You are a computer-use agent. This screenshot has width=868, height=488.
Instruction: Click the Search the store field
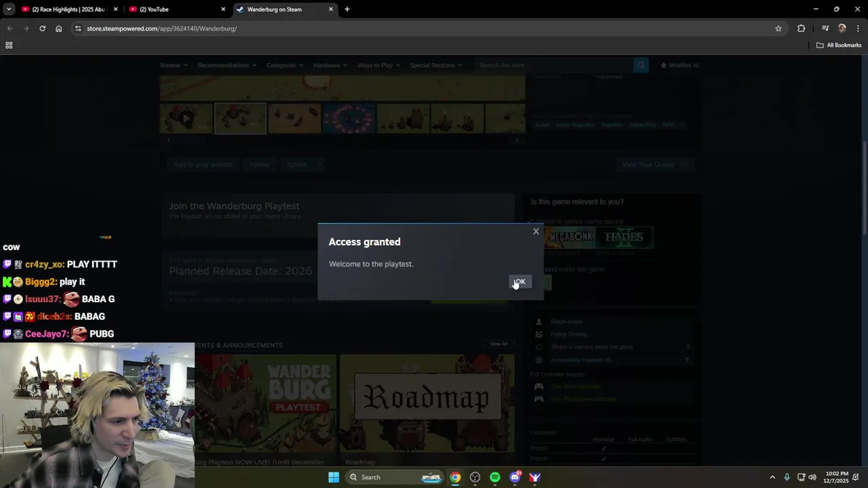553,65
